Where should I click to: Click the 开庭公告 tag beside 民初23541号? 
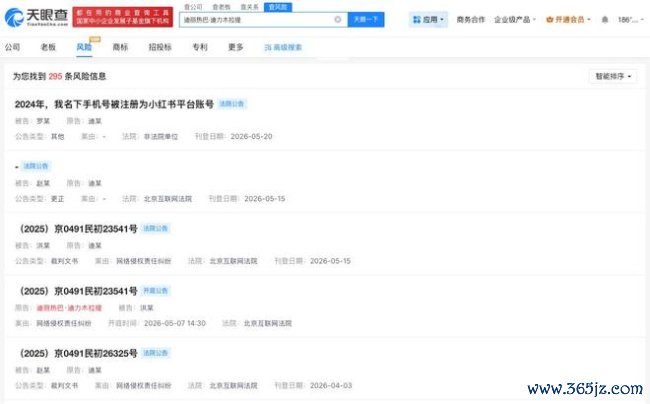(x=155, y=290)
